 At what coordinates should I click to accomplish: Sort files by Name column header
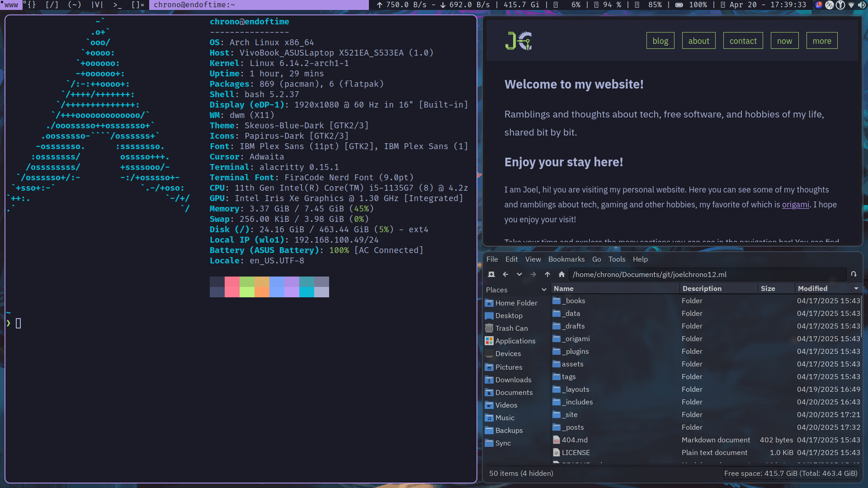pyautogui.click(x=615, y=288)
